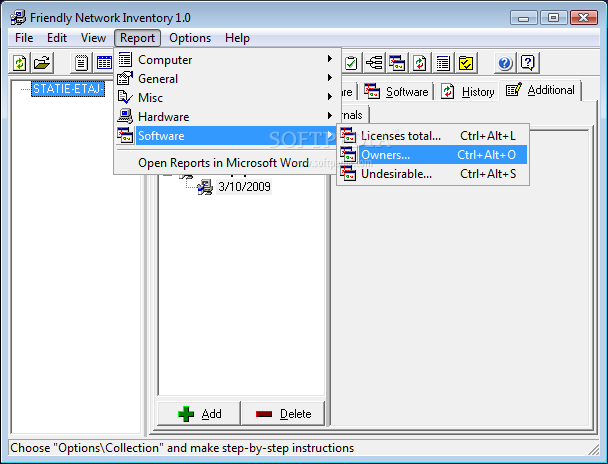Click the window resize grip corner
608x464 pixels.
[x=593, y=449]
